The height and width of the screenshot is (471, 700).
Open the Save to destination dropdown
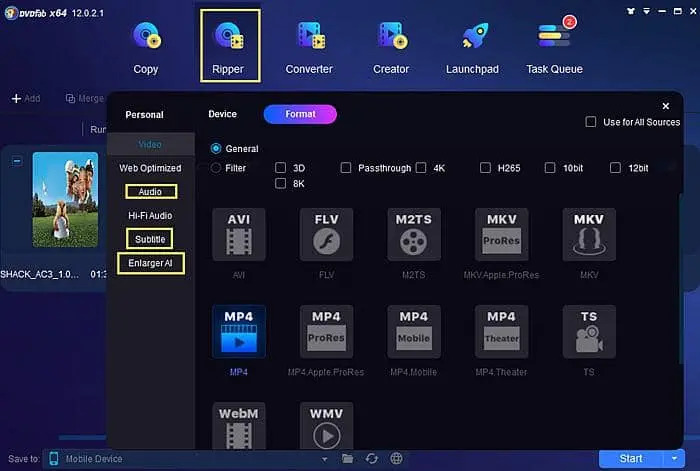click(325, 459)
